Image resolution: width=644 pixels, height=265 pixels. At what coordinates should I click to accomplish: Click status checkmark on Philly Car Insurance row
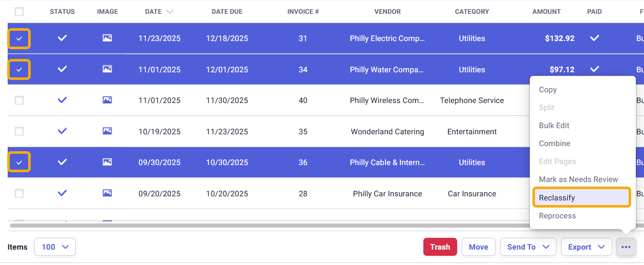pyautogui.click(x=62, y=194)
